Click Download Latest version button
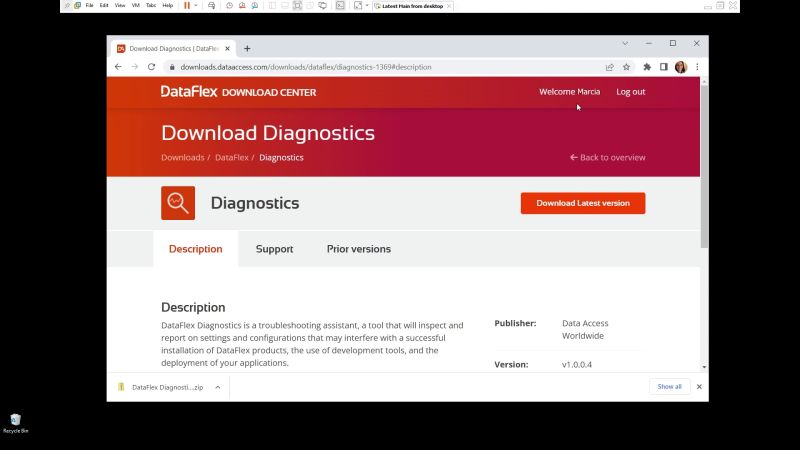 pos(583,203)
